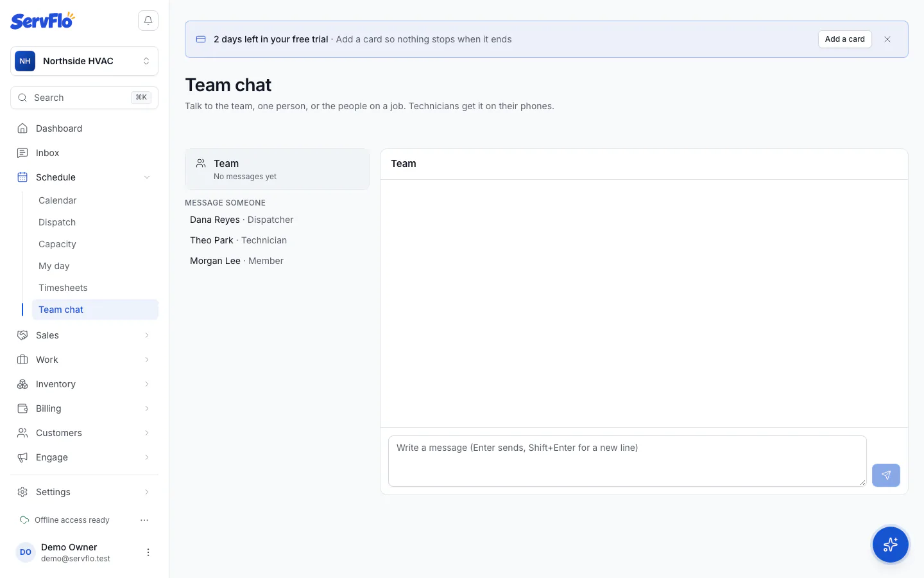The width and height of the screenshot is (924, 578).
Task: Open the notifications bell
Action: tap(148, 21)
